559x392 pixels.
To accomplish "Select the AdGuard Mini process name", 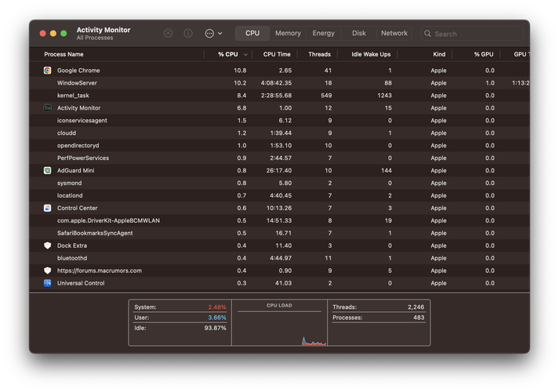I will click(x=75, y=170).
